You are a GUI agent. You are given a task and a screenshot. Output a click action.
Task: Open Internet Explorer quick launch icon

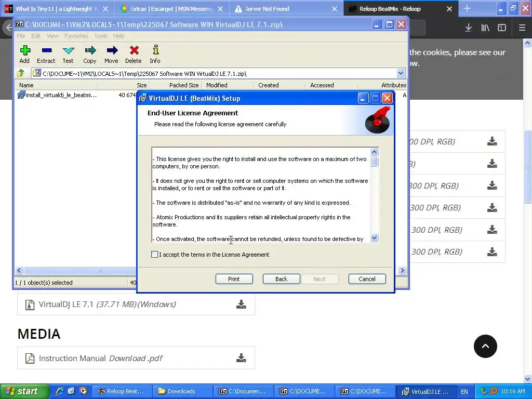coord(59,391)
